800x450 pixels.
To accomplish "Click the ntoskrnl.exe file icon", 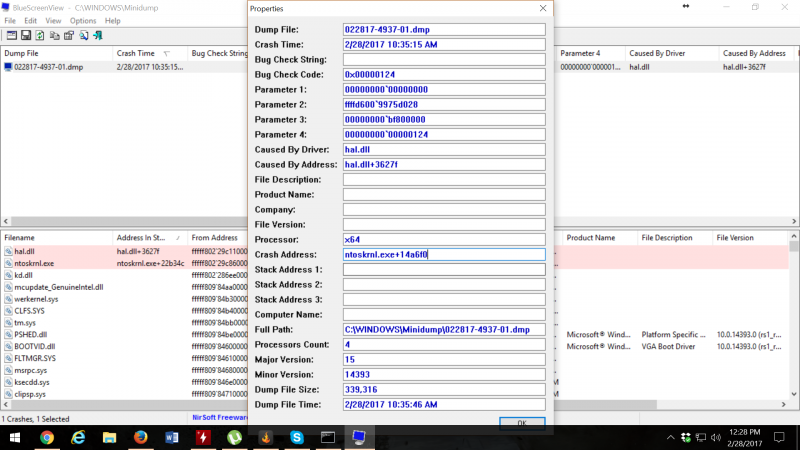I will tap(9, 263).
